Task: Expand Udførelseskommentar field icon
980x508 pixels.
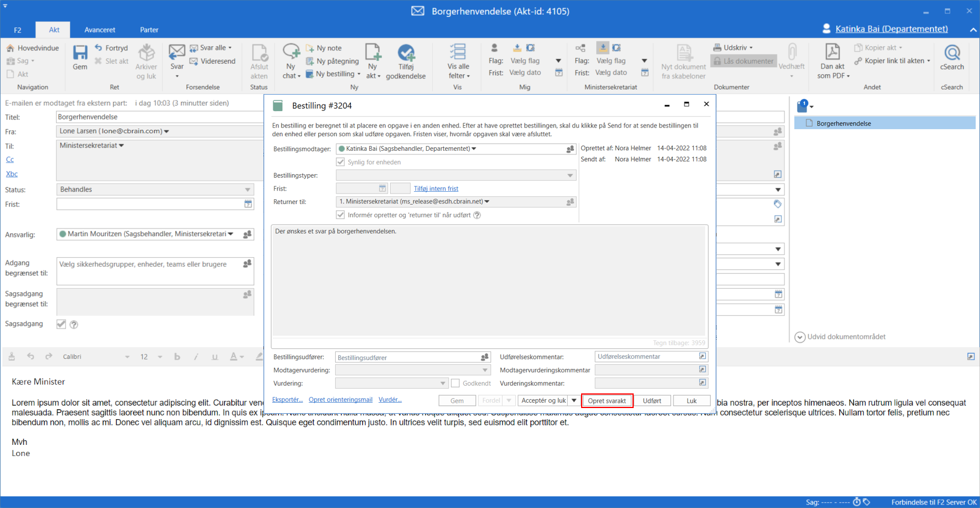Action: click(x=703, y=356)
